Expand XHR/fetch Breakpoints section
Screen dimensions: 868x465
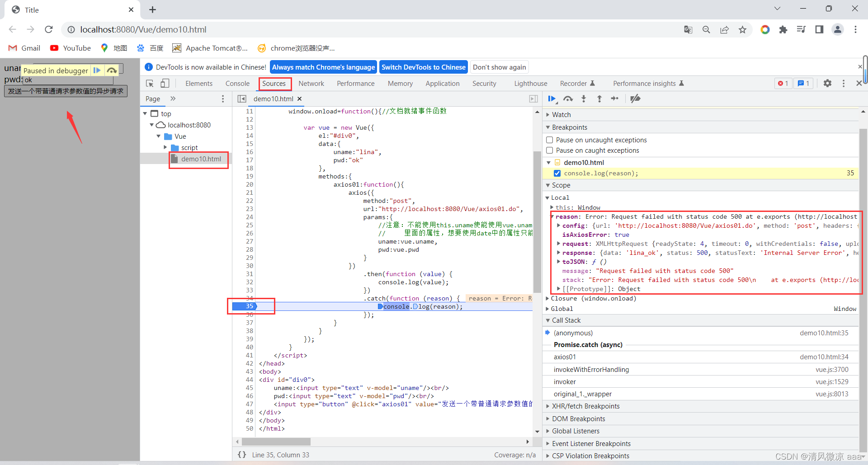coord(701,406)
